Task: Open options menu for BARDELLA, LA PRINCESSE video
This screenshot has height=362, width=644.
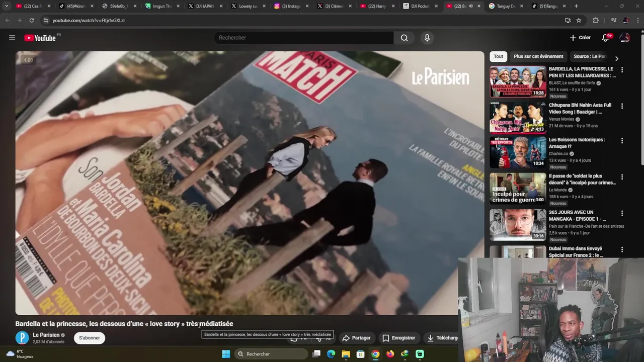Action: click(x=622, y=70)
